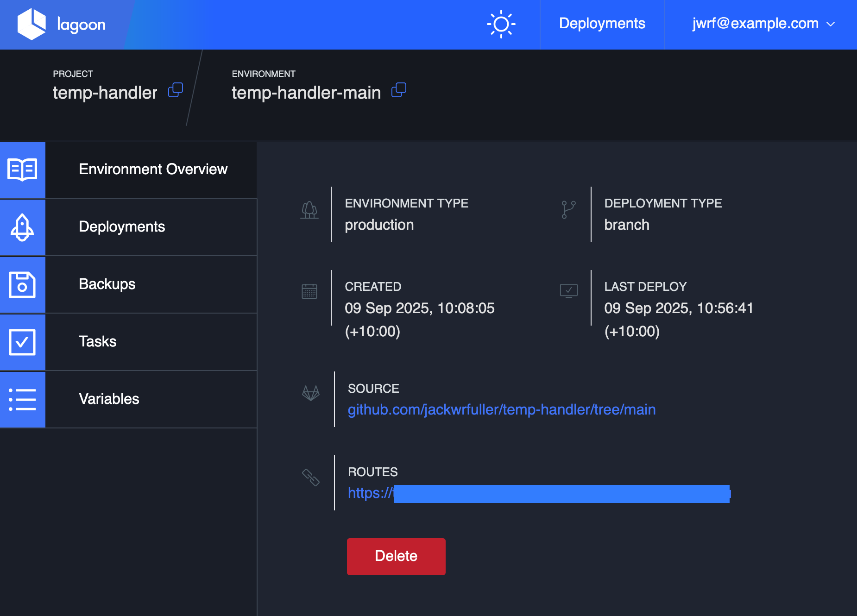Open the GitHub source repository link
Image resolution: width=857 pixels, height=616 pixels.
tap(501, 410)
